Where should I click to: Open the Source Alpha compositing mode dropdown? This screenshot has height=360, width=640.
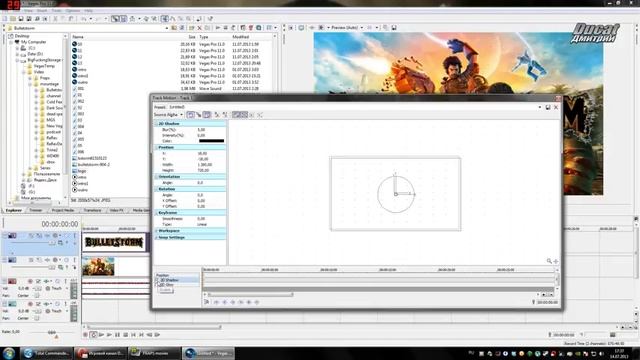point(181,115)
